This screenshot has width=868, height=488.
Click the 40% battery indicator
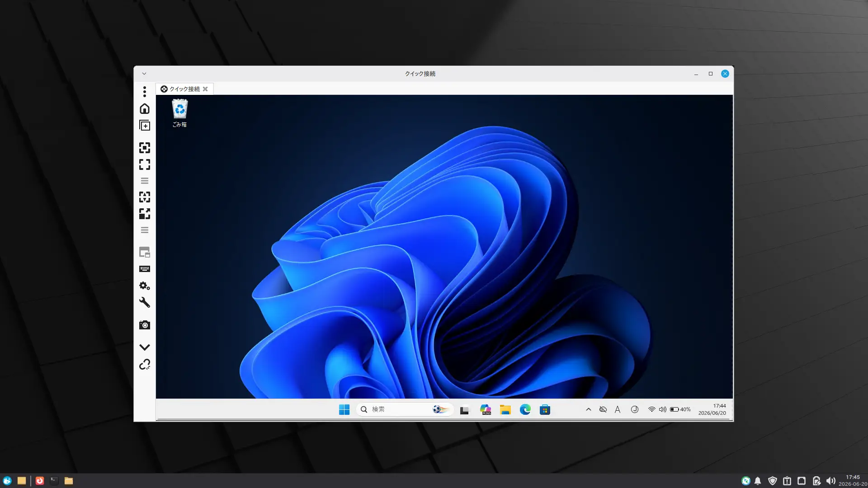[680, 409]
